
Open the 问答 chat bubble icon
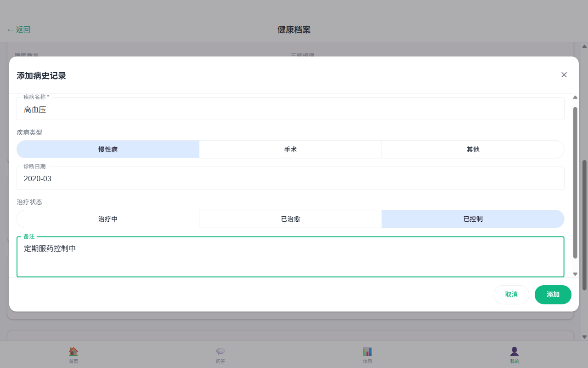click(220, 351)
